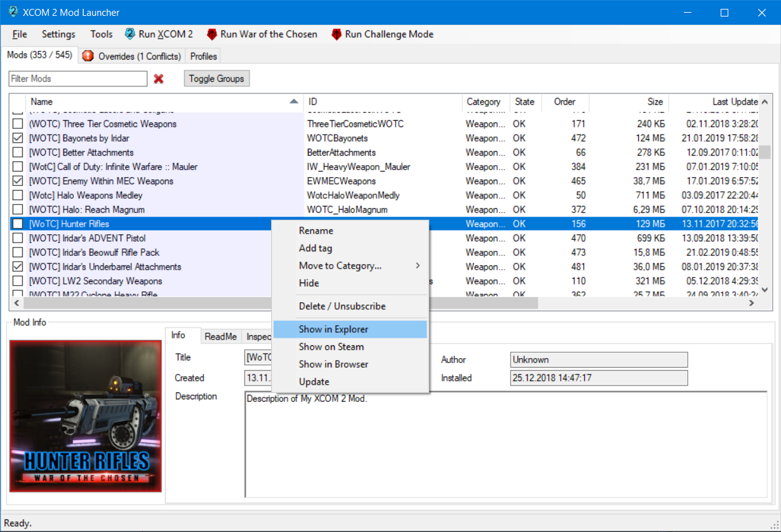Select Add tag in context menu
The image size is (781, 532).
click(350, 248)
